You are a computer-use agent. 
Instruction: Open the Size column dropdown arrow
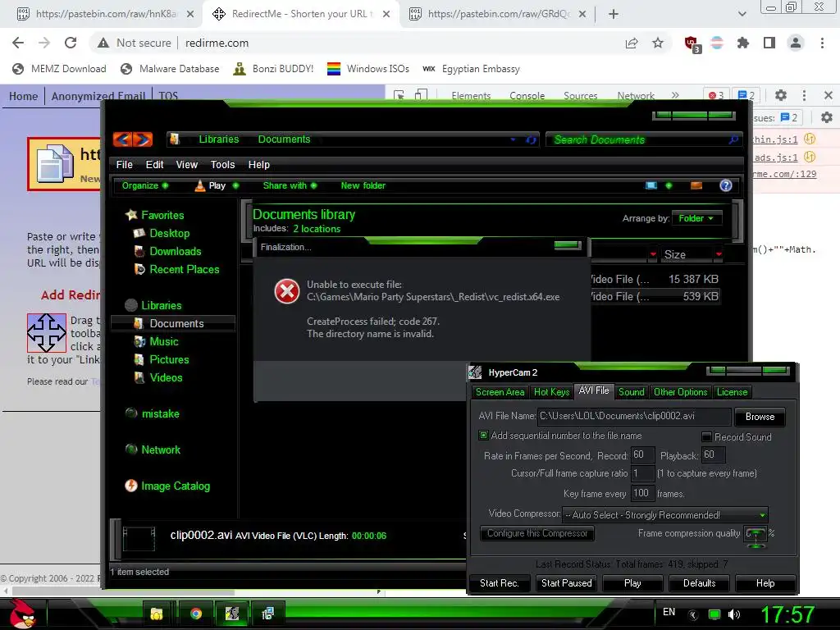click(x=719, y=254)
